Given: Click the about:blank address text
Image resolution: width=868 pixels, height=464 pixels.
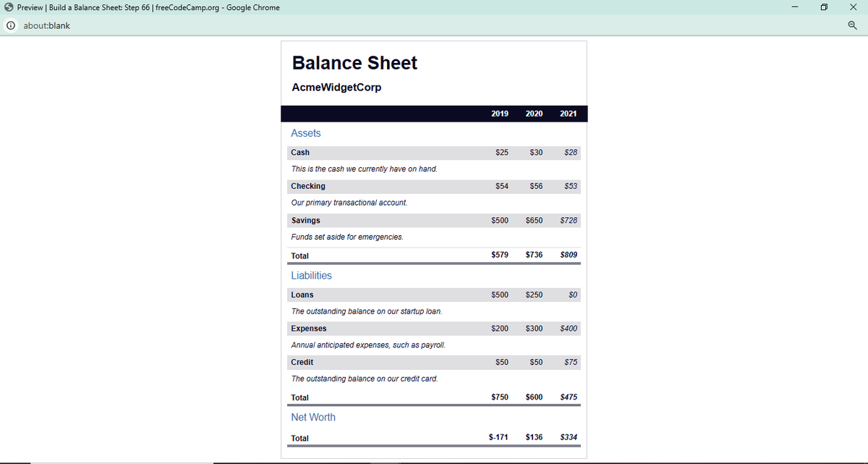Looking at the screenshot, I should click(47, 25).
